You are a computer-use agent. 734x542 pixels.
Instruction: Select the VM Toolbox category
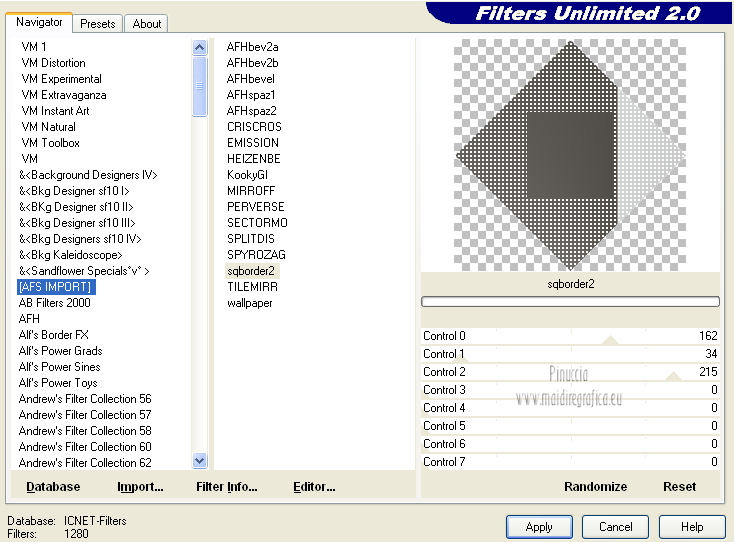click(51, 143)
